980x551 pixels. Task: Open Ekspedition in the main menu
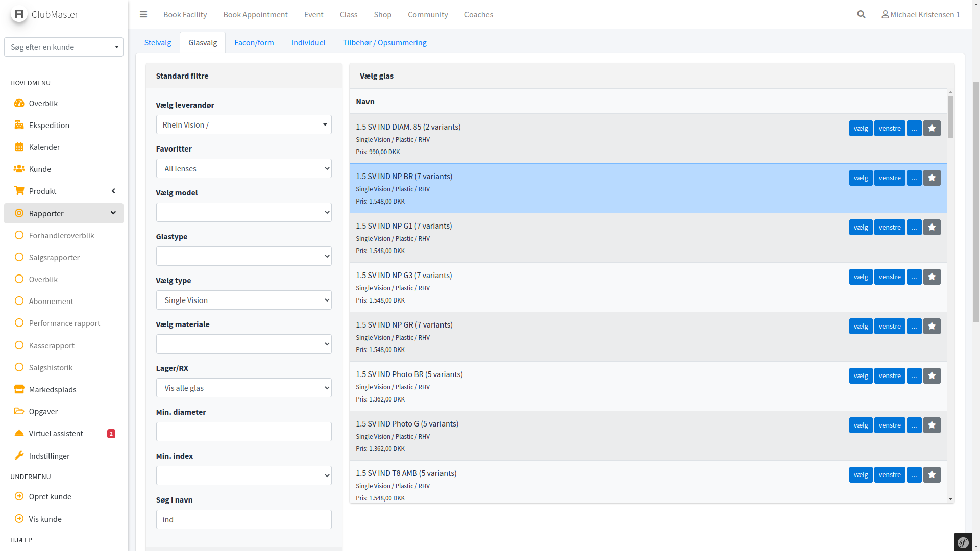(49, 125)
